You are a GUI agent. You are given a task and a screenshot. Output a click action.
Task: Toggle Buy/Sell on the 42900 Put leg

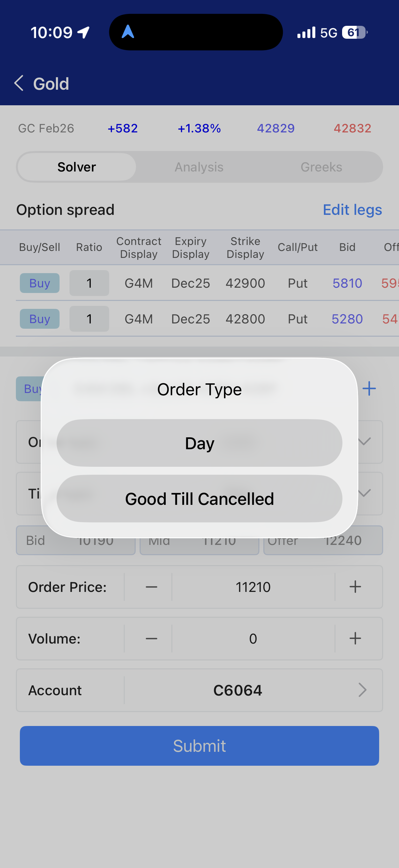pos(40,283)
